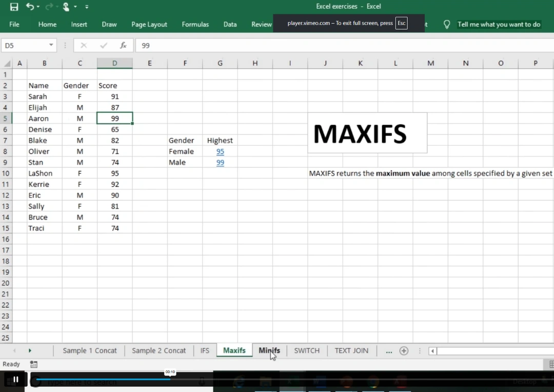The image size is (554, 392).
Task: Click the macro recording icon in status bar
Action: coord(34,364)
